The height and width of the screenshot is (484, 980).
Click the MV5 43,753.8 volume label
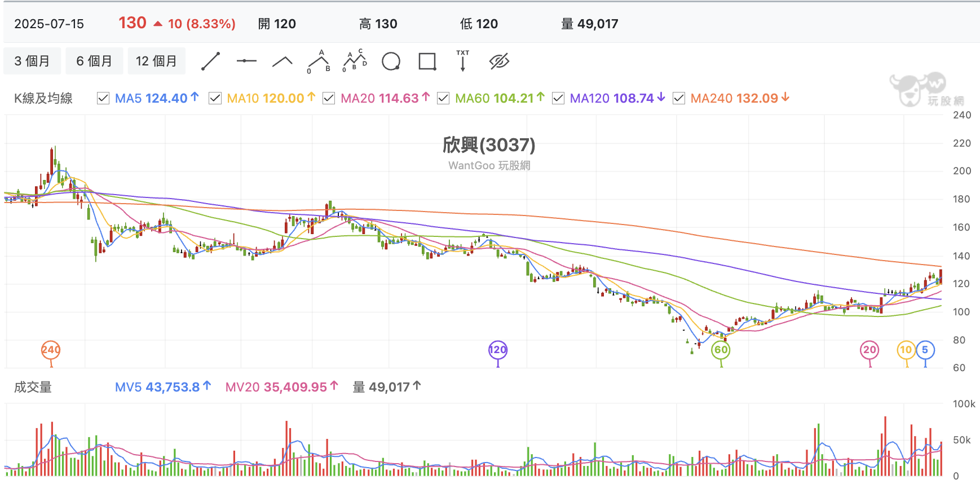click(163, 387)
